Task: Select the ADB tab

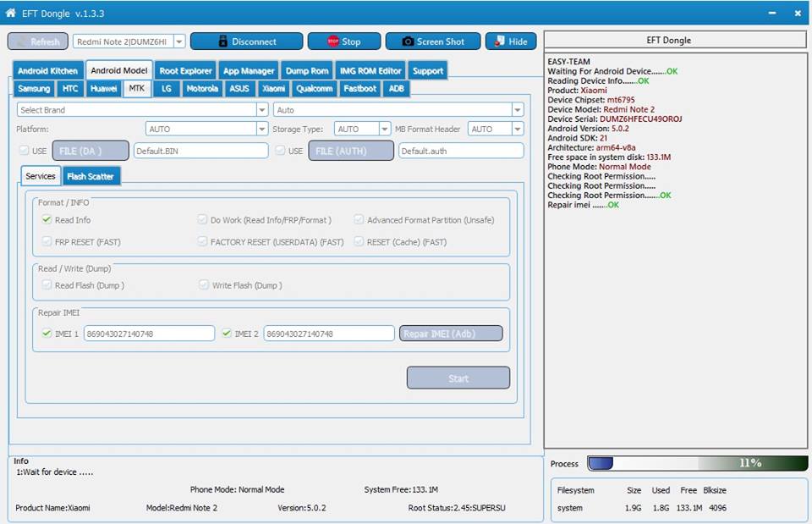Action: point(396,89)
